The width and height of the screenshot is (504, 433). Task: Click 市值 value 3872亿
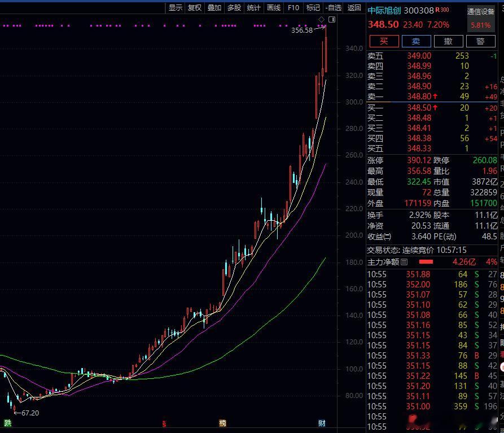tap(485, 182)
